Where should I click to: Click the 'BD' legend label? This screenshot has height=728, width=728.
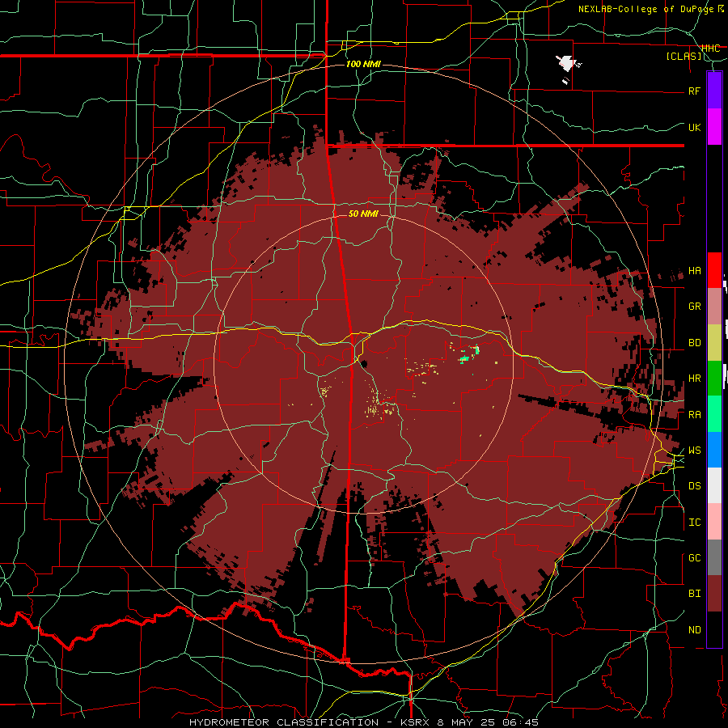tap(694, 343)
